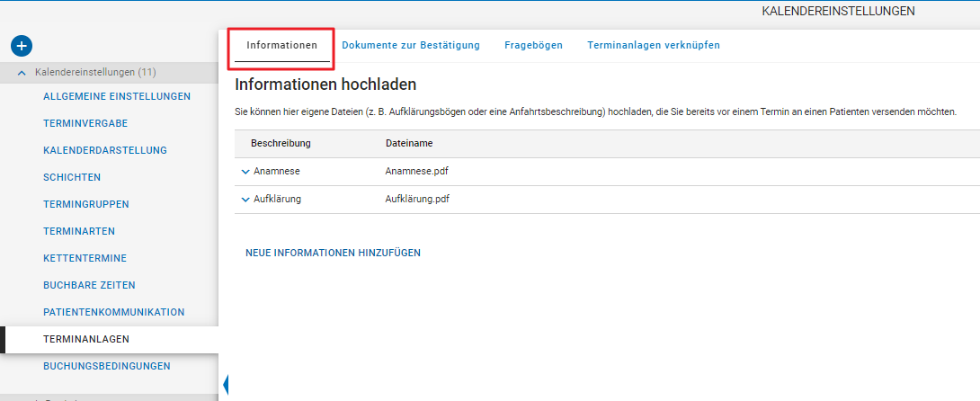
Task: Open the Termingruppen settings page
Action: [x=86, y=204]
